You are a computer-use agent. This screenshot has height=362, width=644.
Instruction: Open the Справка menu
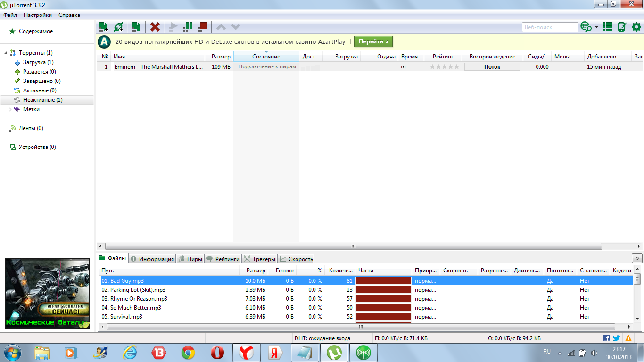point(69,15)
